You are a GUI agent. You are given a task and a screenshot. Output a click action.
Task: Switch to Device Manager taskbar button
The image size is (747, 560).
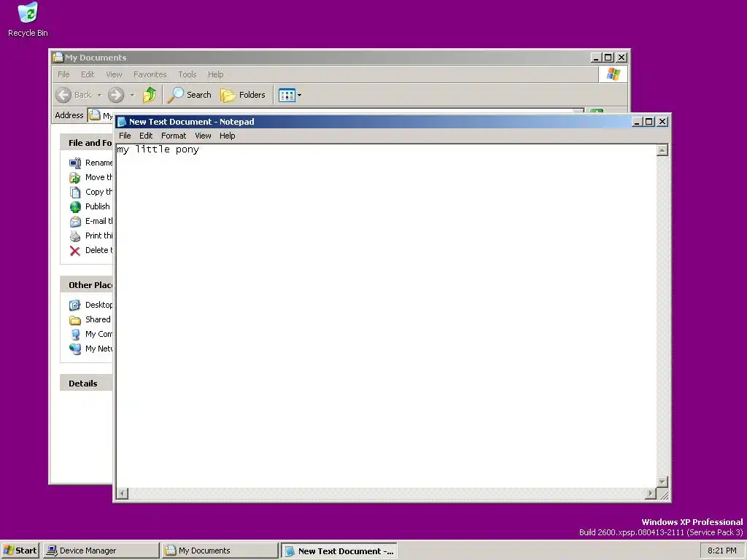(101, 551)
